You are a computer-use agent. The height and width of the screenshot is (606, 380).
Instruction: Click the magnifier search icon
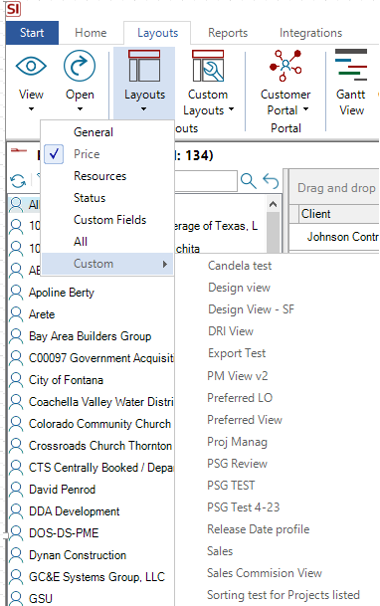click(248, 180)
